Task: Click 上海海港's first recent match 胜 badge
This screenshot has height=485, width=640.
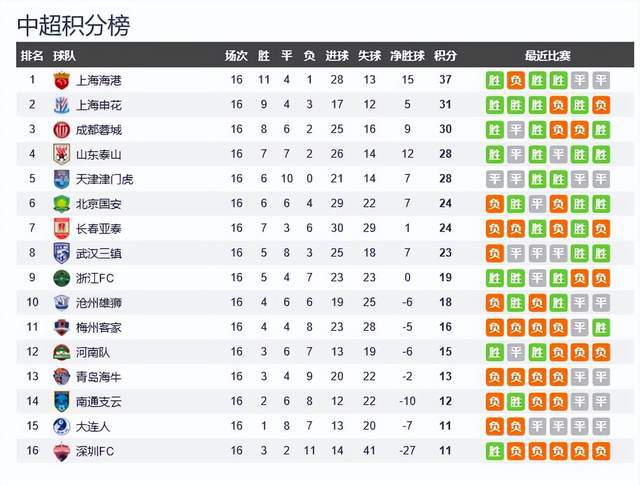Action: (x=495, y=80)
